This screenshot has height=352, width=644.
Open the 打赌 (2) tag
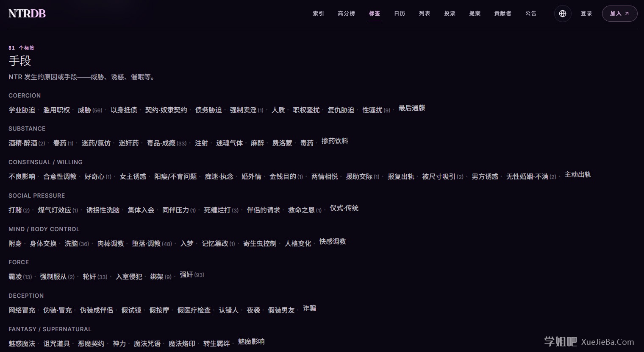pyautogui.click(x=19, y=210)
